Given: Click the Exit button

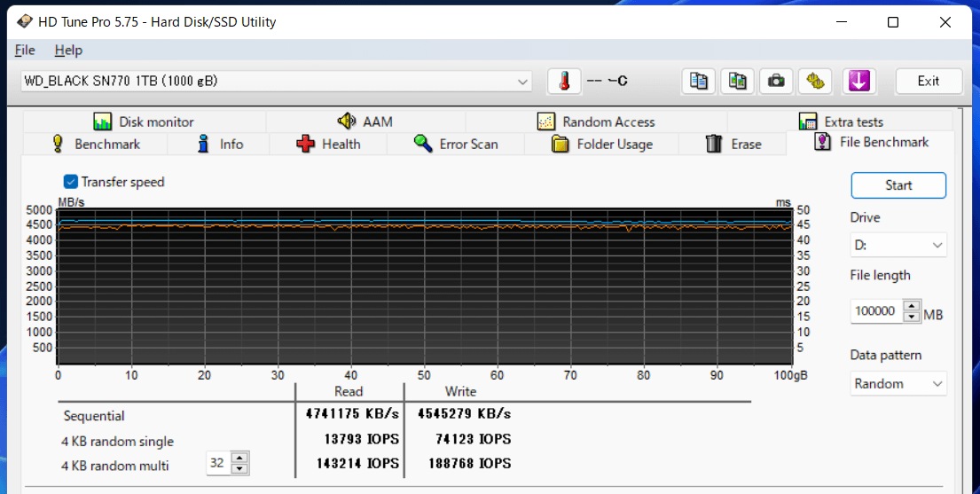Looking at the screenshot, I should click(929, 82).
